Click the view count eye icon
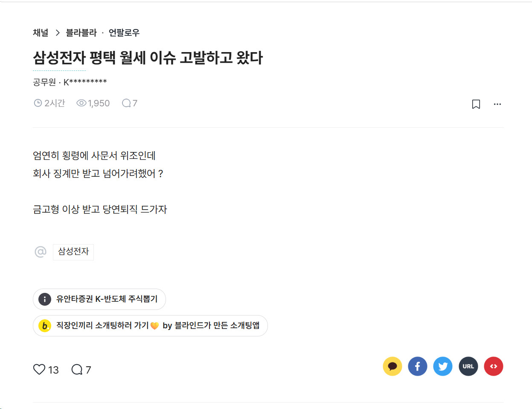 (x=81, y=103)
